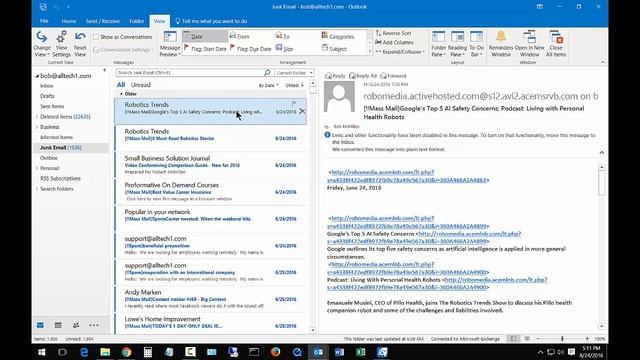Open the File tab
Viewport: 640px width, 360px height.
[44, 21]
